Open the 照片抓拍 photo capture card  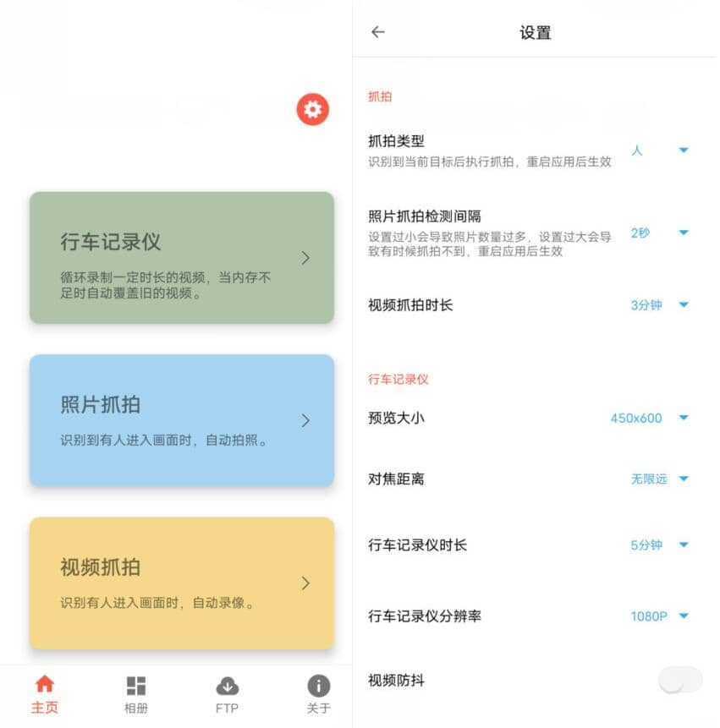181,420
